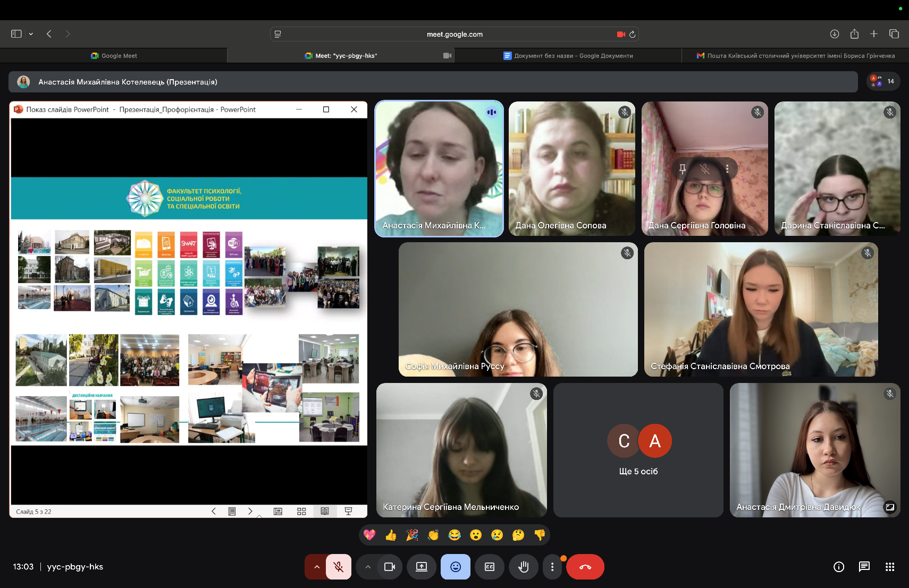
Task: Click the Слайд 5 з 22 status text
Action: tap(33, 512)
